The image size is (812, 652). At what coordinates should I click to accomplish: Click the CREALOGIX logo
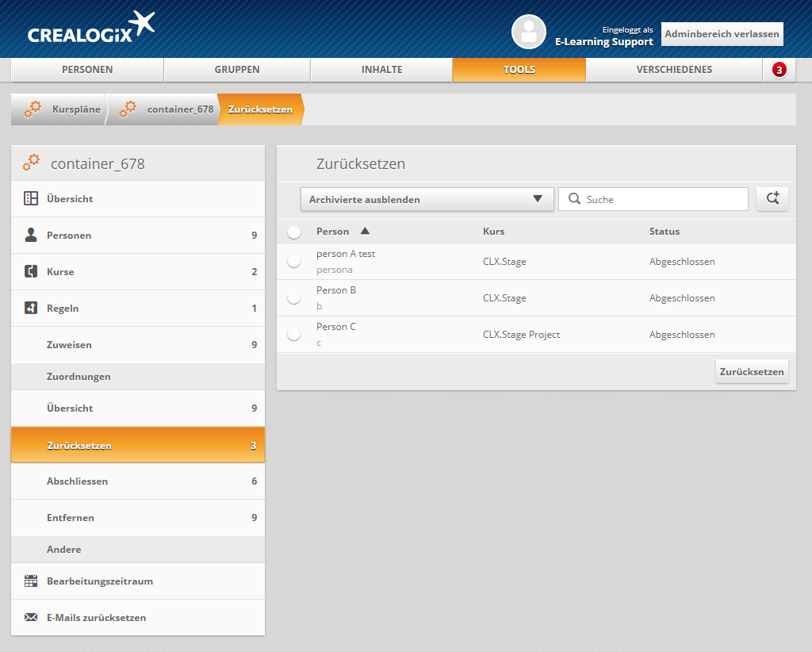pyautogui.click(x=90, y=29)
